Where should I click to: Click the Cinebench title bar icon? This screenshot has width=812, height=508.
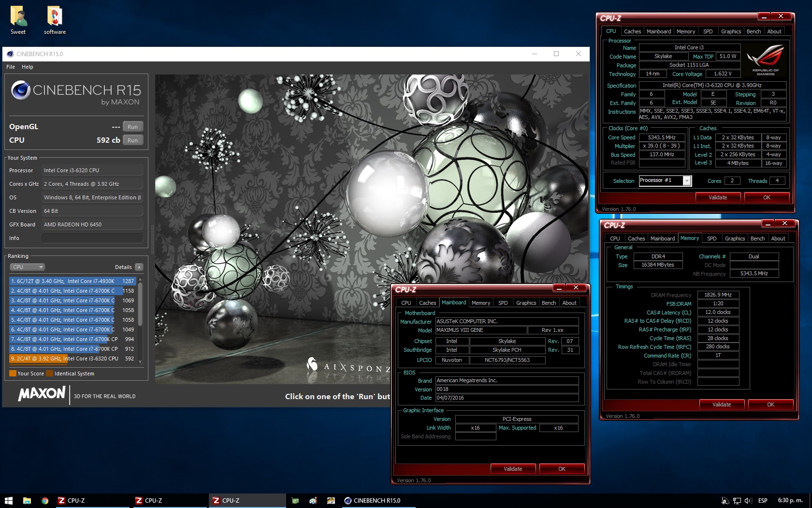click(x=9, y=54)
